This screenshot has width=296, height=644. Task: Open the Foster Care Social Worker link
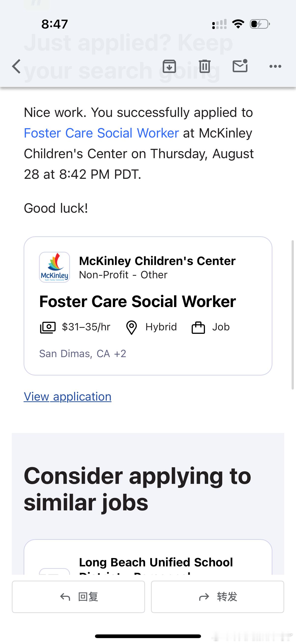(x=101, y=133)
